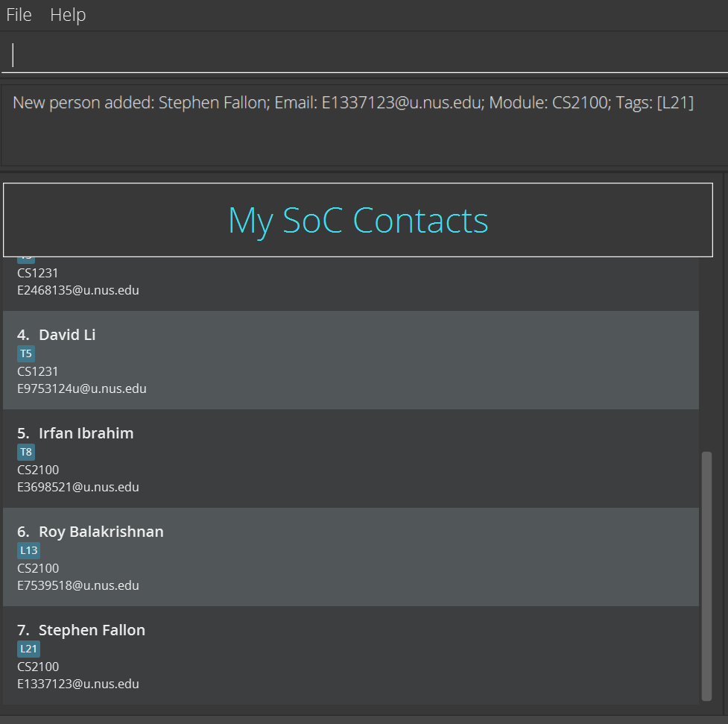
Task: Click CS1231 module under David Li
Action: [x=38, y=371]
